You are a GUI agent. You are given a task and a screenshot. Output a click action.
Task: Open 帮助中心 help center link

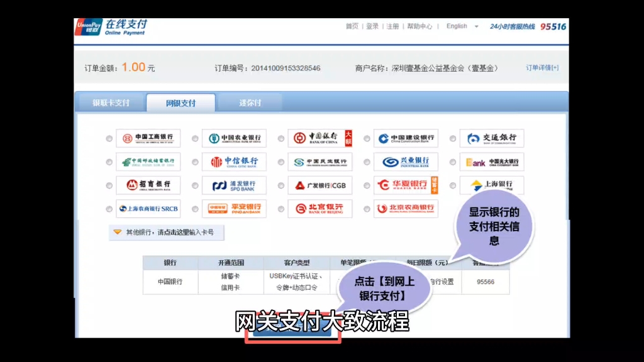click(419, 26)
